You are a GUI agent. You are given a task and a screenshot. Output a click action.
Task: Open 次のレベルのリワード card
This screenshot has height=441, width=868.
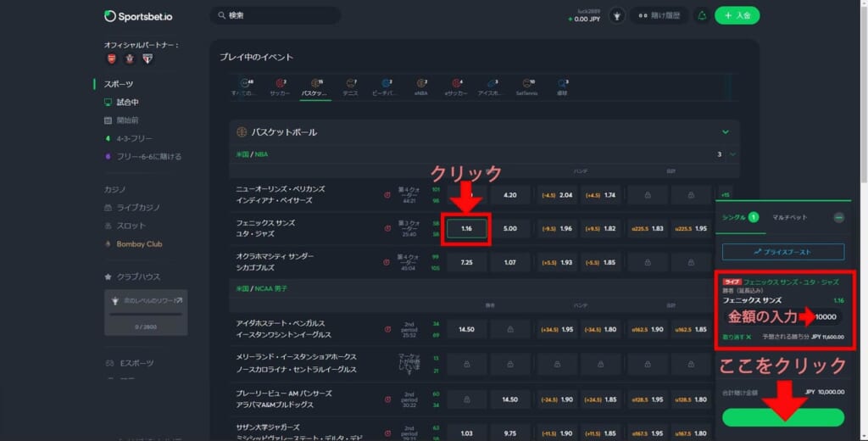pos(146,312)
